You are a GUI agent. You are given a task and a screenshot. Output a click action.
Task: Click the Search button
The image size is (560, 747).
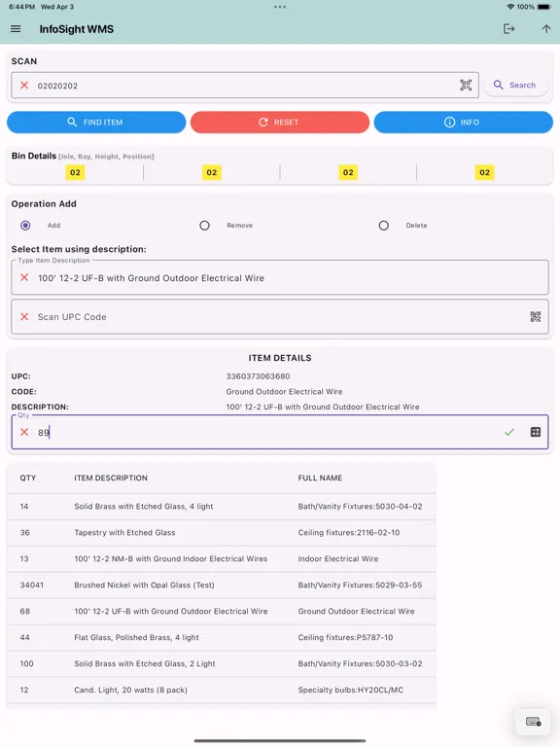515,86
